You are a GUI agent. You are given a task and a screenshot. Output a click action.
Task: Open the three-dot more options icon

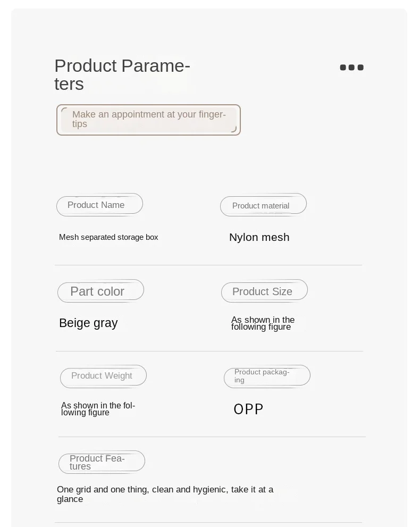(351, 68)
